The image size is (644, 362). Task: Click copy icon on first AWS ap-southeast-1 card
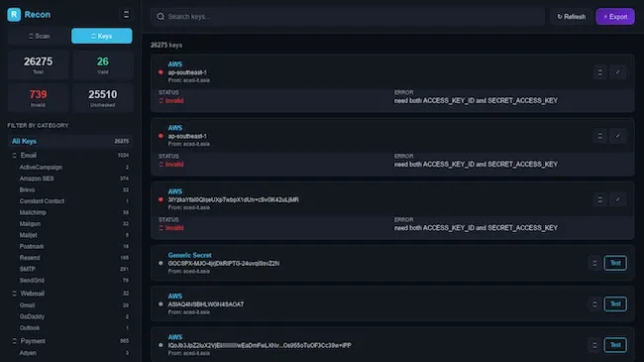click(x=599, y=72)
